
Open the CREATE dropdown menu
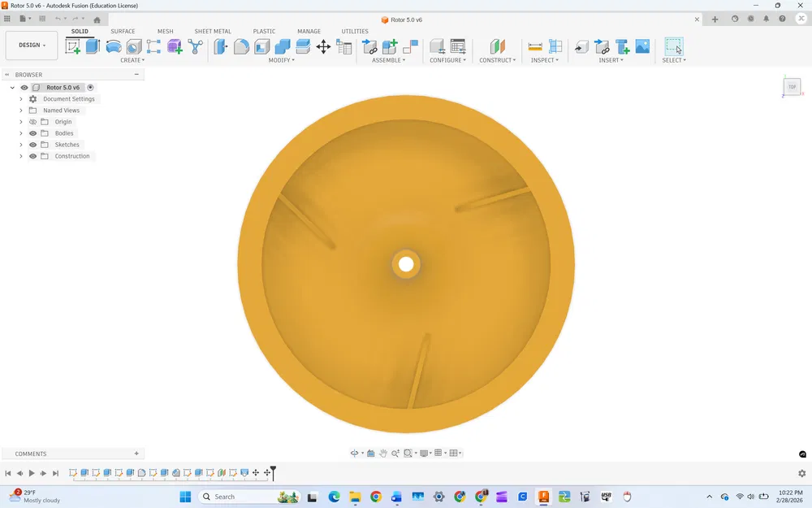pyautogui.click(x=132, y=60)
